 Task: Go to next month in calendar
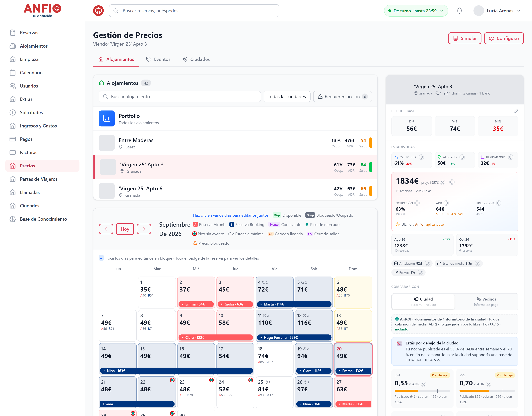click(x=144, y=229)
